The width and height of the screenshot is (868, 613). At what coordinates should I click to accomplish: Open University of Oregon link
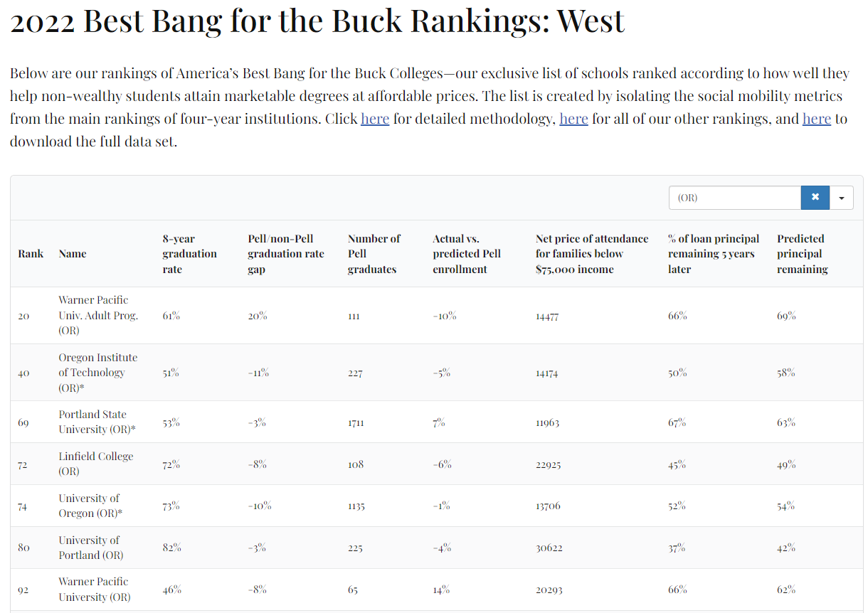[89, 506]
